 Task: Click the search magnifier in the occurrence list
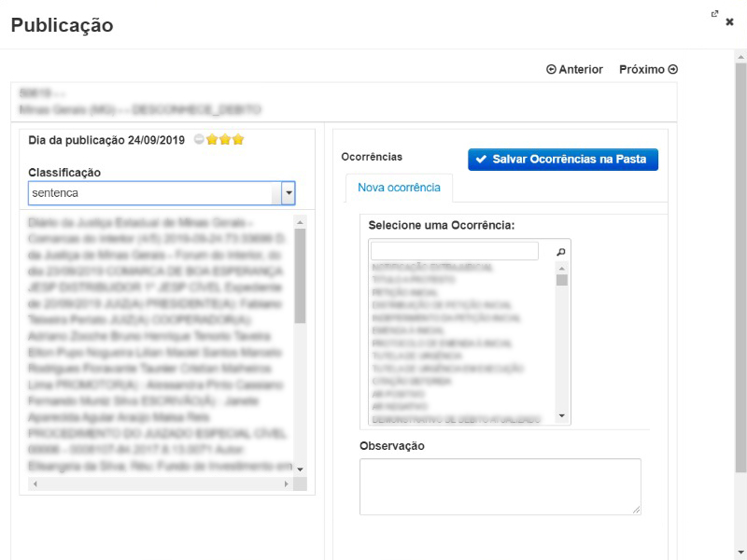coord(561,252)
